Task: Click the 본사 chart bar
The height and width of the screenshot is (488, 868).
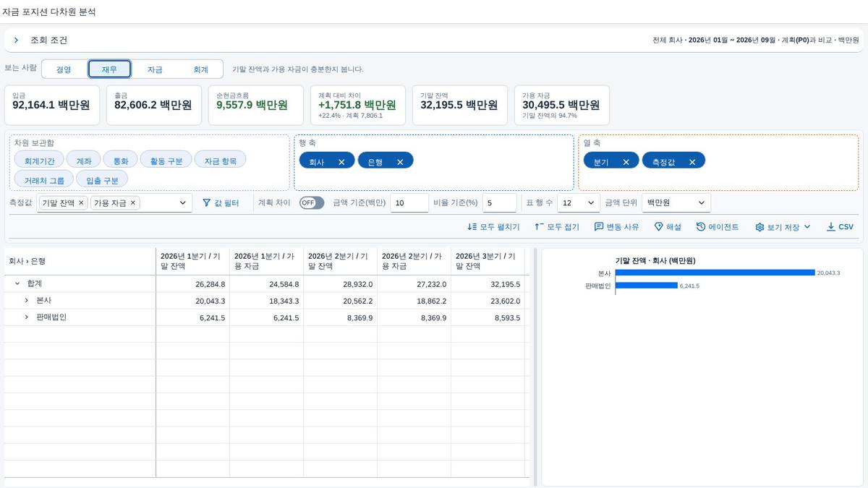Action: click(715, 273)
